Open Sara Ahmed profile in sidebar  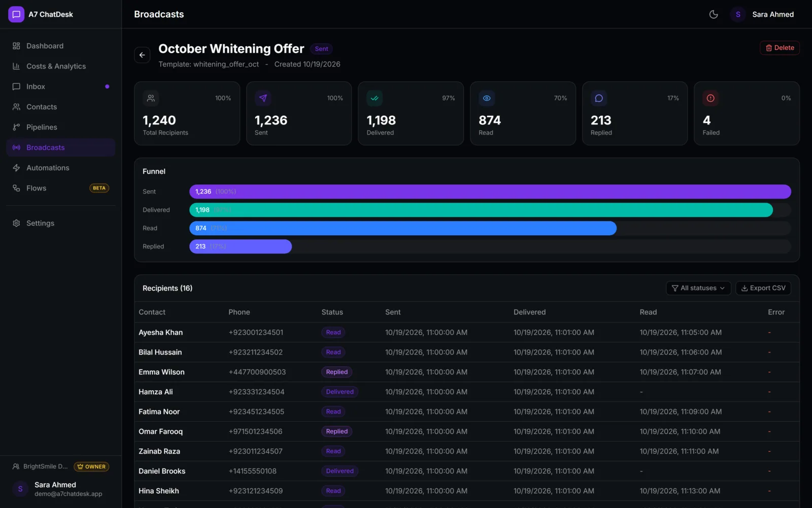61,489
